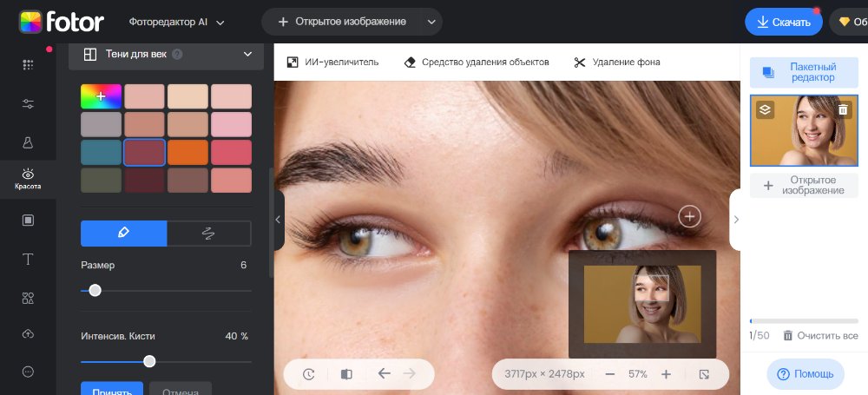Open the Пакетный редактор
Image resolution: width=868 pixels, height=395 pixels.
pos(804,72)
